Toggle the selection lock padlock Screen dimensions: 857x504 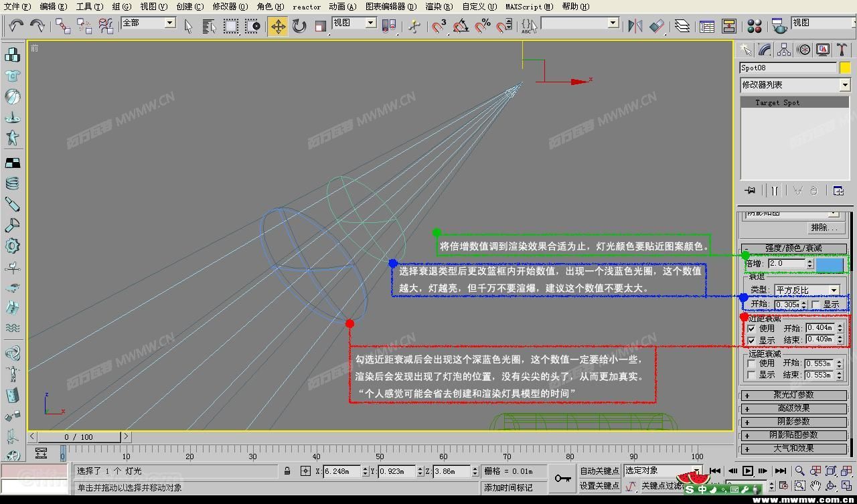pyautogui.click(x=287, y=471)
